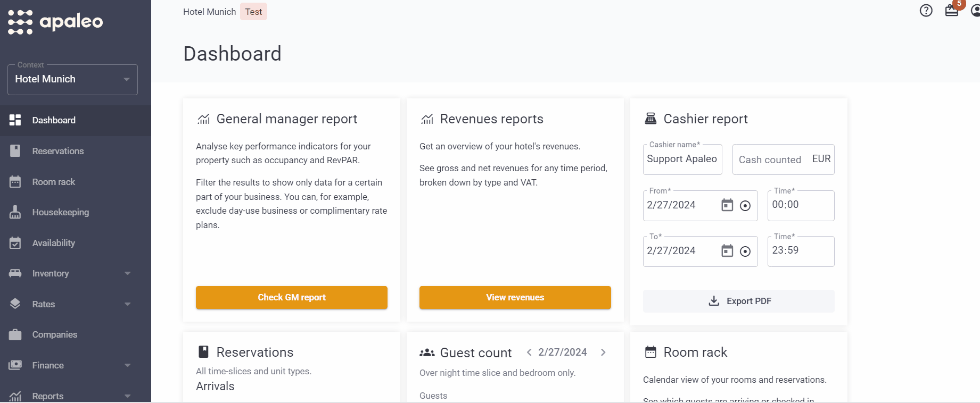Click the Room rack sidebar icon

click(x=15, y=182)
